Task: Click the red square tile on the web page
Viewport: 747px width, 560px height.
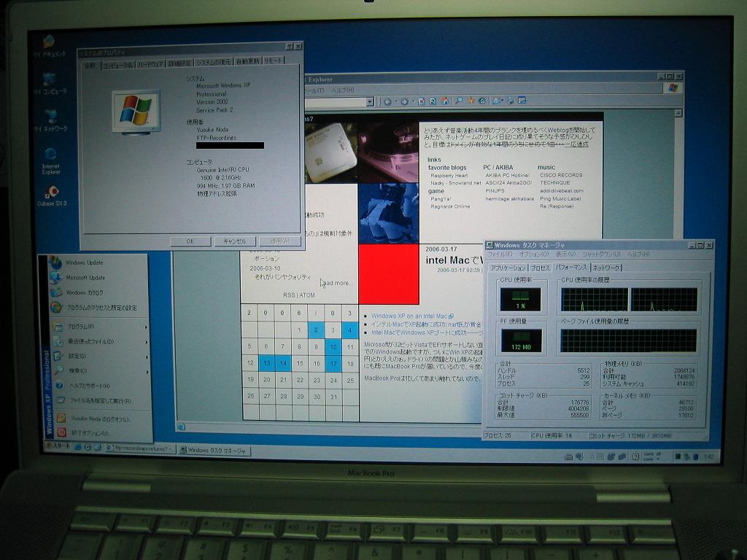Action: coord(389,274)
